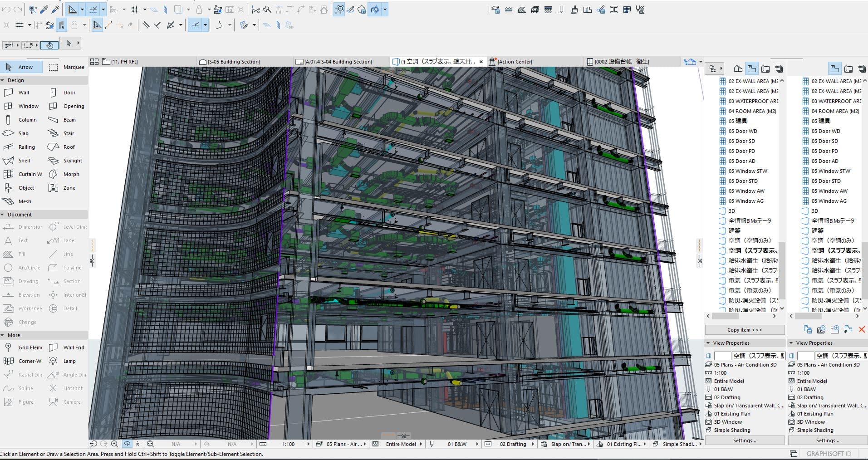Select the Corner Window tool
This screenshot has width=868, height=460.
23,361
